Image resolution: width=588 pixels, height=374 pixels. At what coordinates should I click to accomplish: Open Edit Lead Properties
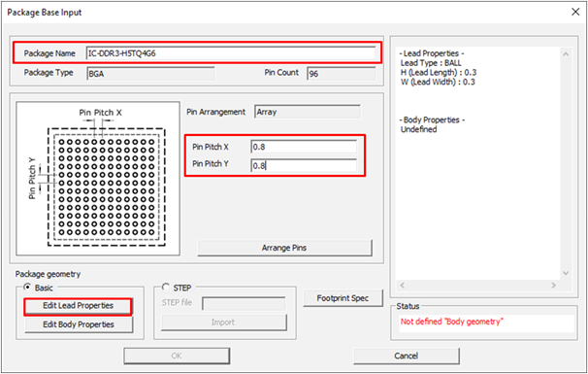[78, 306]
